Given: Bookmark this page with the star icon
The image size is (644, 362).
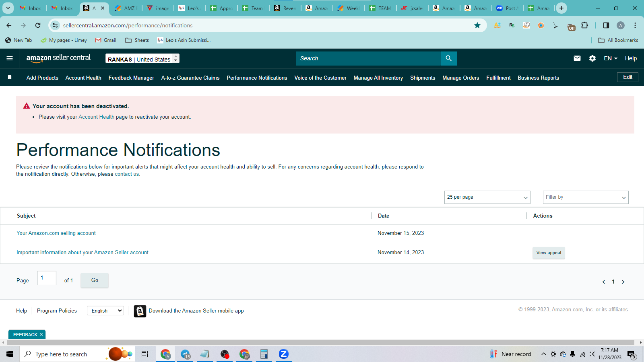Looking at the screenshot, I should (x=477, y=25).
